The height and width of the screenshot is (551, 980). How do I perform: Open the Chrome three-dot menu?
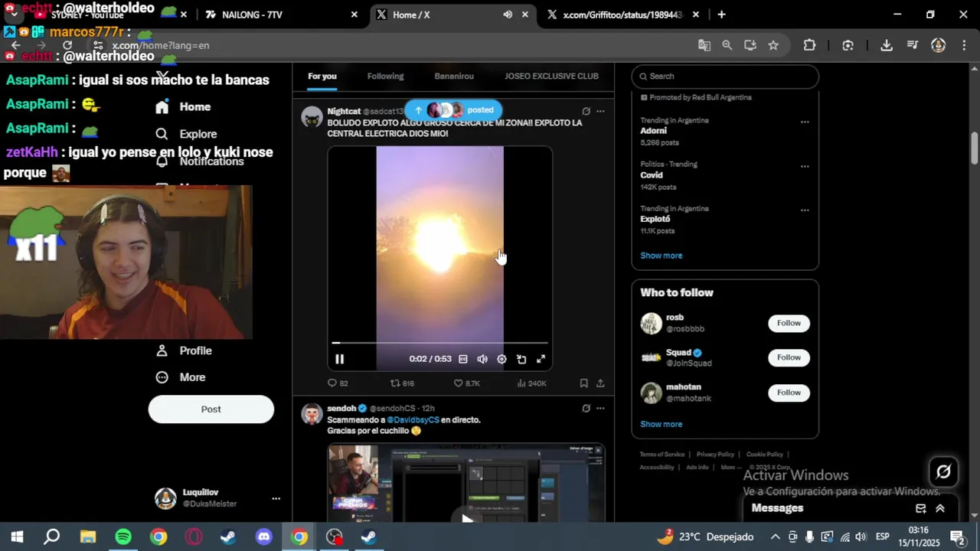(x=962, y=45)
